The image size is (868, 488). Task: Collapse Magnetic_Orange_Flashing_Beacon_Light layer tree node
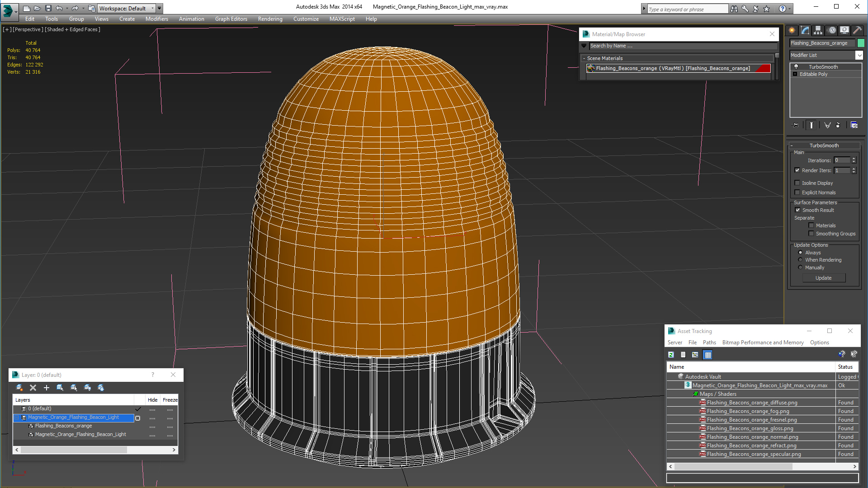(17, 418)
